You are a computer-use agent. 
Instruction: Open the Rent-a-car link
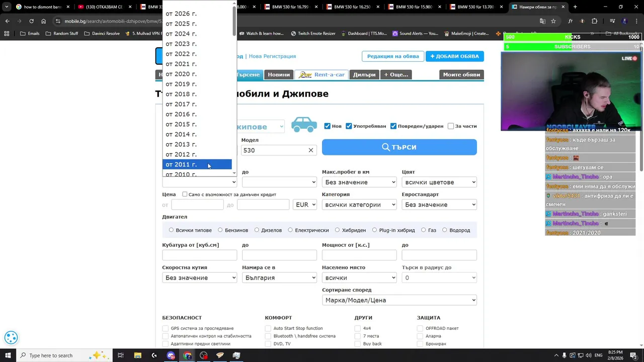322,75
